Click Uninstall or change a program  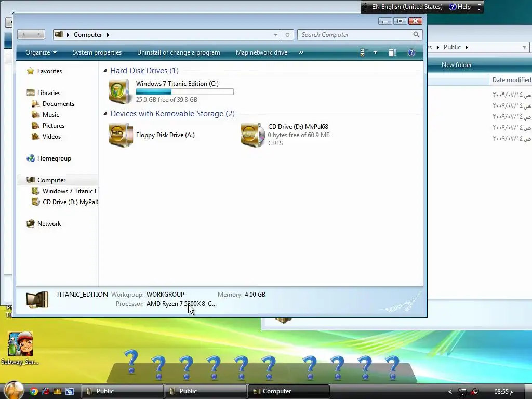tap(179, 52)
